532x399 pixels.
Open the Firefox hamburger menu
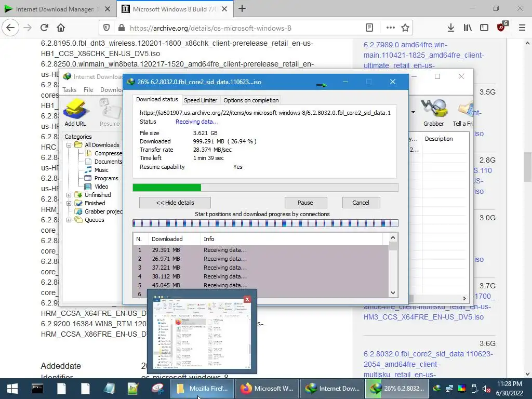522,28
